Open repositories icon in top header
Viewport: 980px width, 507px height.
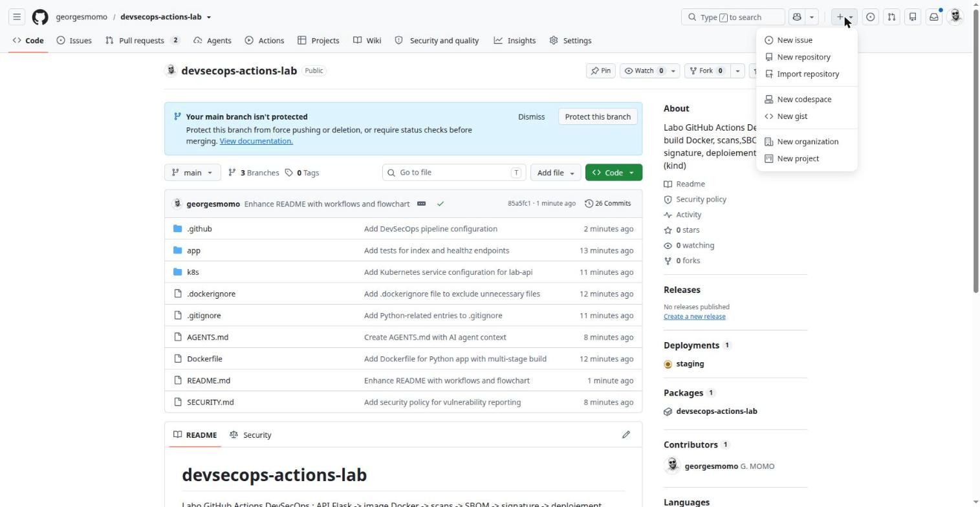[x=913, y=17]
